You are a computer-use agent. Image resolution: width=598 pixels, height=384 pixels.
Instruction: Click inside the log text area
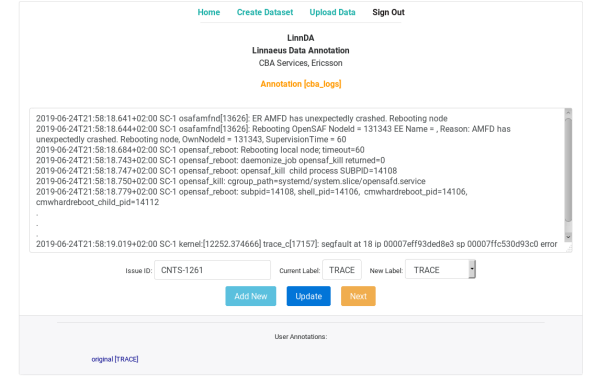297,180
